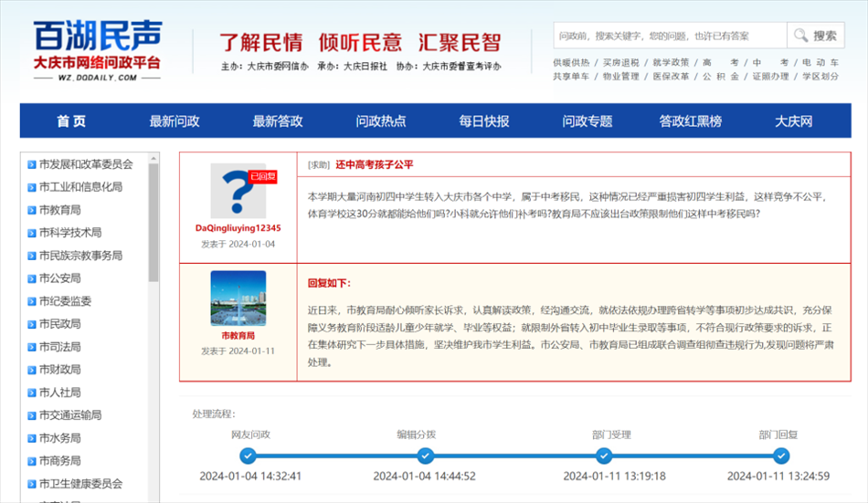The image size is (868, 503).
Task: Click the 市教育局 reply avatar image
Action: 238,298
